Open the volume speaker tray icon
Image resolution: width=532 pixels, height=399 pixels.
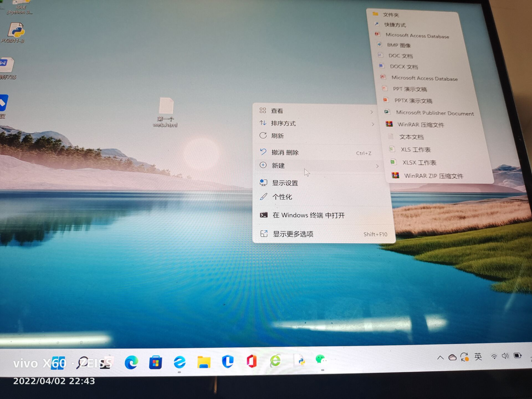tap(505, 356)
